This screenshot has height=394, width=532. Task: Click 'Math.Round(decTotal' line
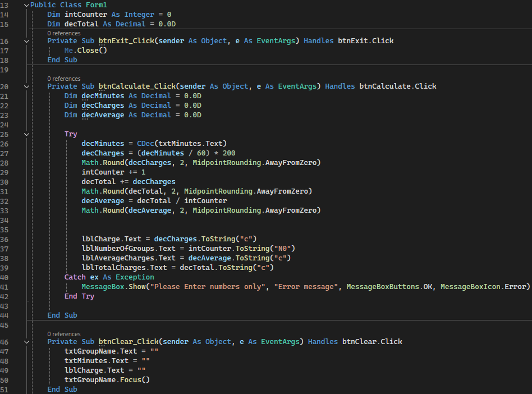tap(197, 191)
